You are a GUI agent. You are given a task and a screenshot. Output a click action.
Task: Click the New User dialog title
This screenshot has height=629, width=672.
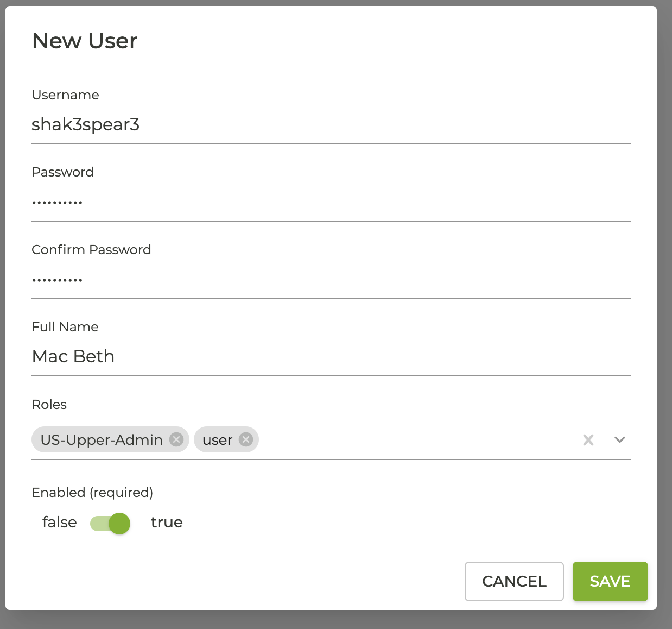85,41
